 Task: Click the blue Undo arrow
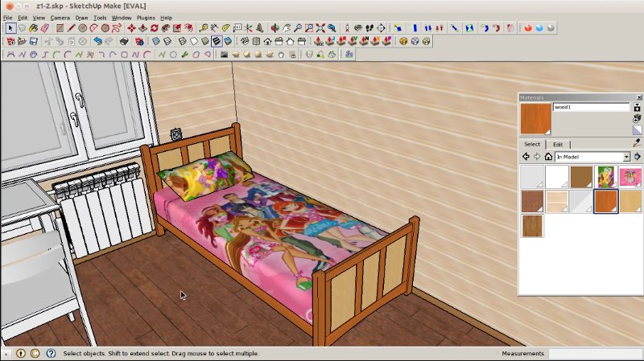pos(97,41)
